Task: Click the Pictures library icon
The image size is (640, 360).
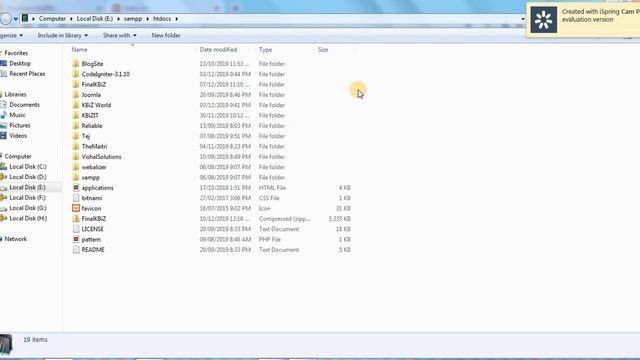Action: coord(4,125)
